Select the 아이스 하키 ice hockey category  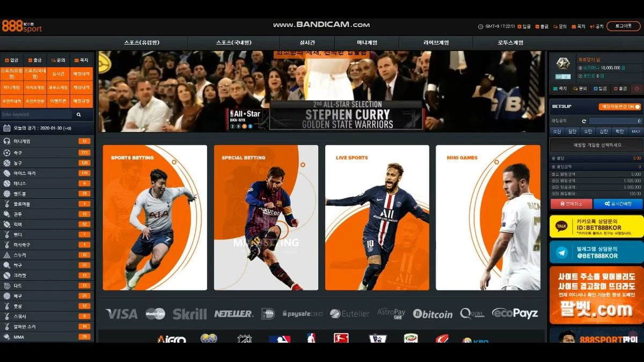[47, 173]
